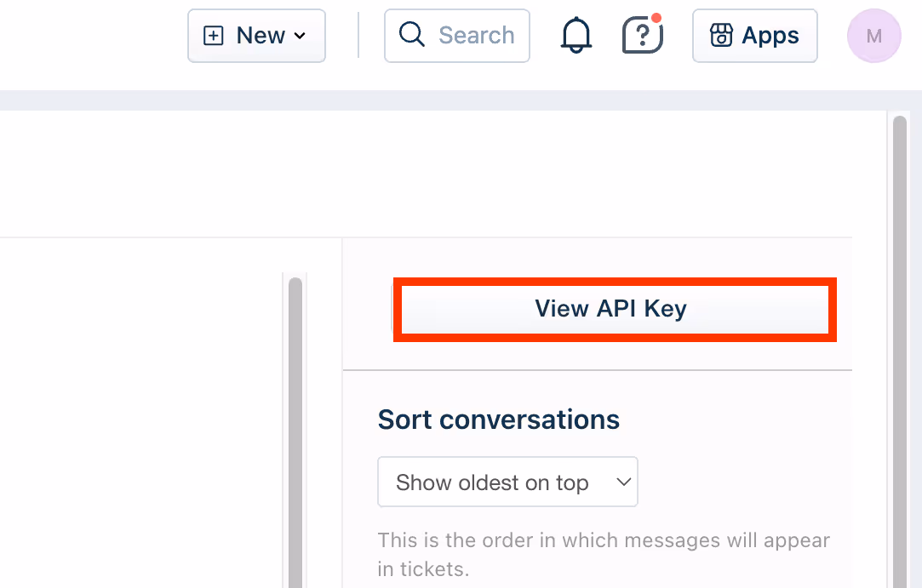The width and height of the screenshot is (922, 588).
Task: Click the Search field in the top bar
Action: (457, 36)
